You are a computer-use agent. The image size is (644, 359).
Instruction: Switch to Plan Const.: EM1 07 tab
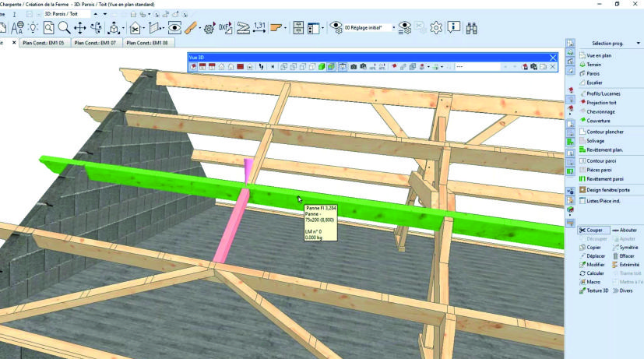95,43
